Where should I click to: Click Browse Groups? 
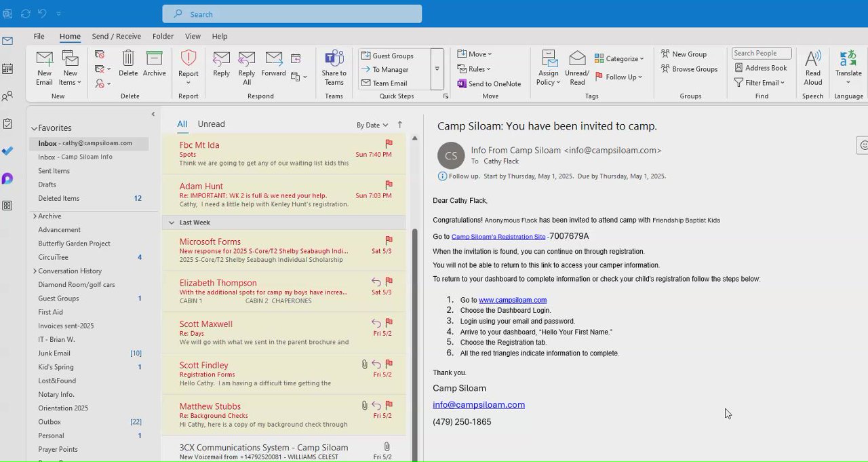point(689,69)
